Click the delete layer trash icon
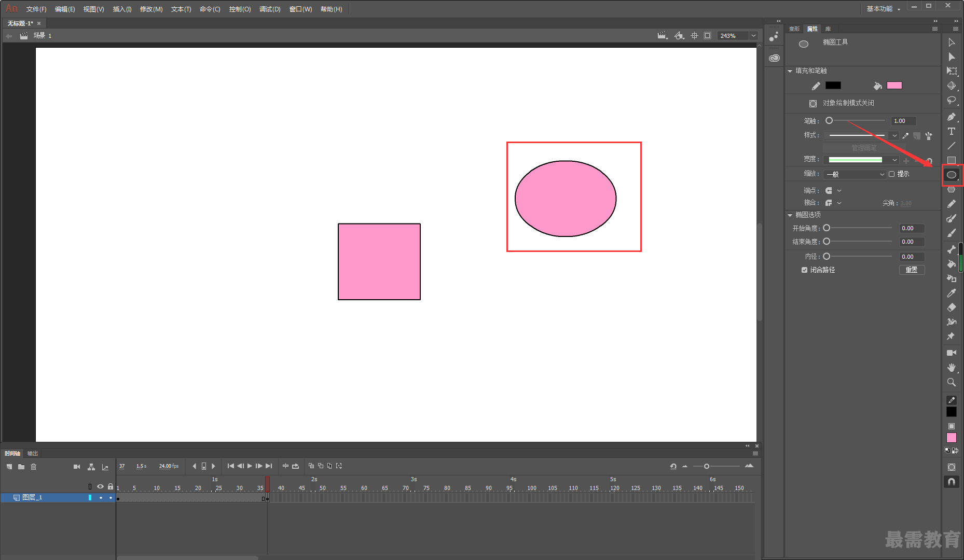Image resolution: width=964 pixels, height=560 pixels. [34, 467]
